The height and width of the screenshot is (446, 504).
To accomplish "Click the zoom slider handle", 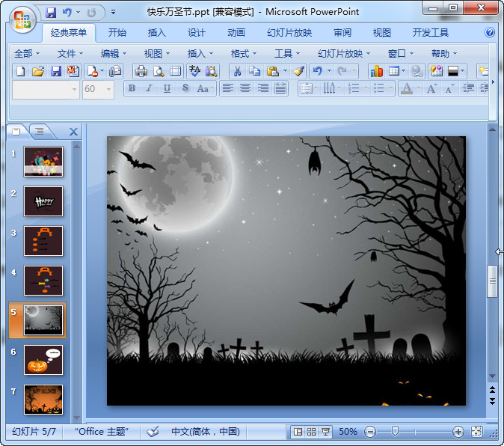I will 394,432.
